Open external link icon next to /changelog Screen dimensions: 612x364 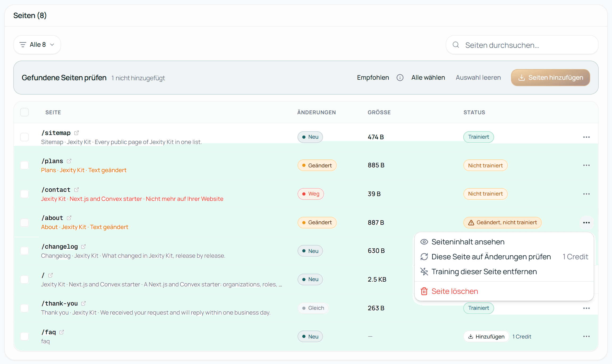(x=83, y=246)
